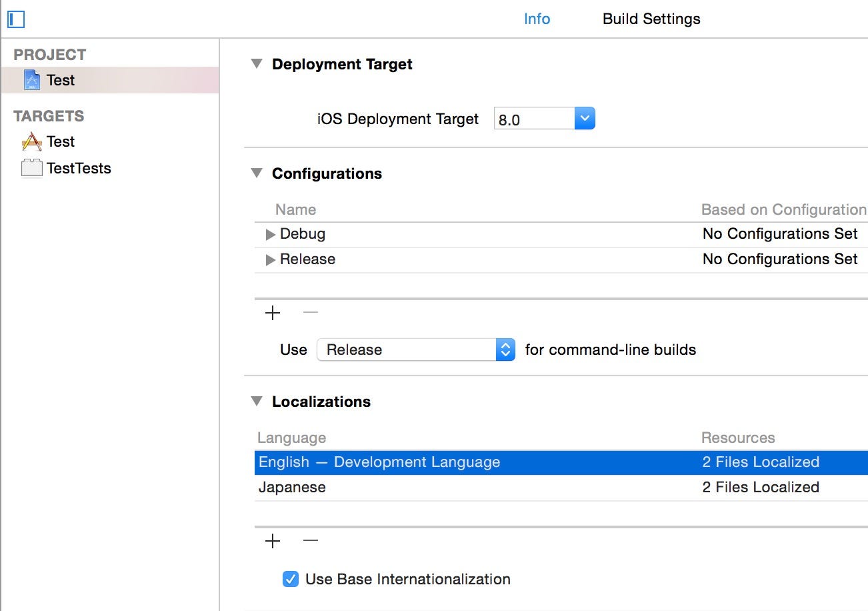The width and height of the screenshot is (868, 611).
Task: Click Japanese's 2 Files Localized cell
Action: click(x=761, y=488)
